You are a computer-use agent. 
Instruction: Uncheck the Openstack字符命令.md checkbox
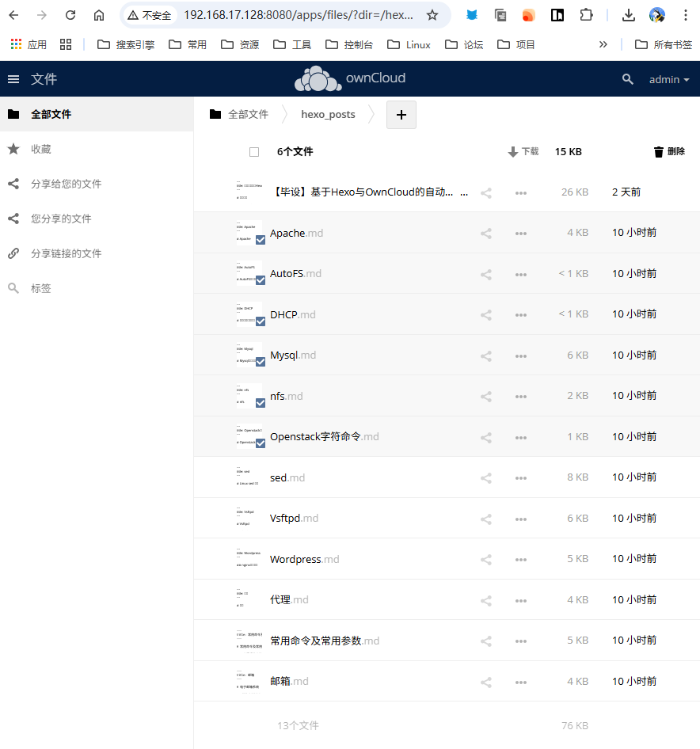point(261,443)
